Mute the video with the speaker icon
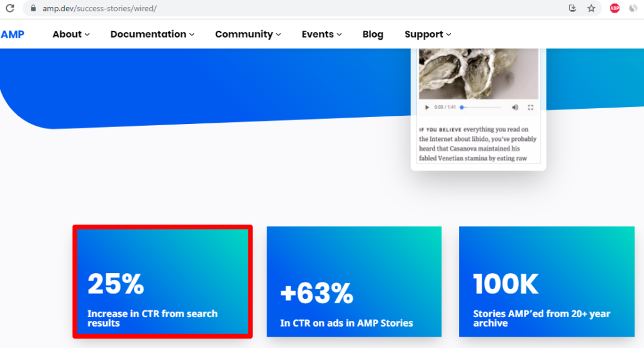This screenshot has width=644, height=348. (515, 107)
